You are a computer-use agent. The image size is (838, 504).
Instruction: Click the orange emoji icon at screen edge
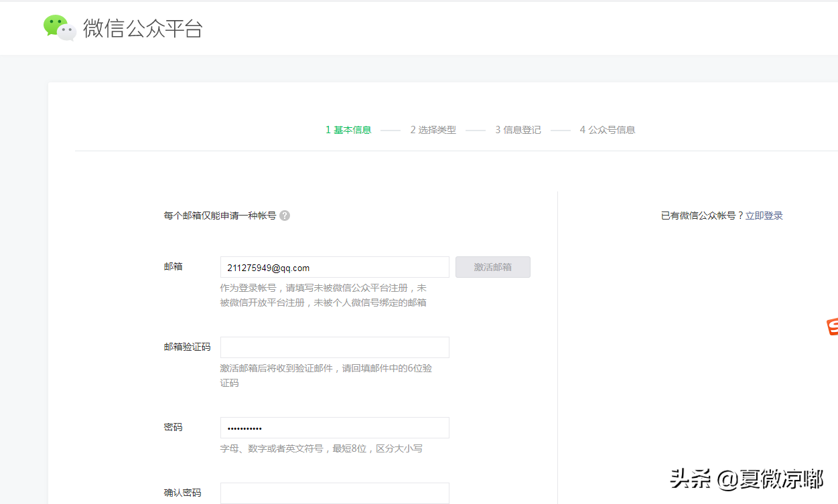pyautogui.click(x=834, y=328)
